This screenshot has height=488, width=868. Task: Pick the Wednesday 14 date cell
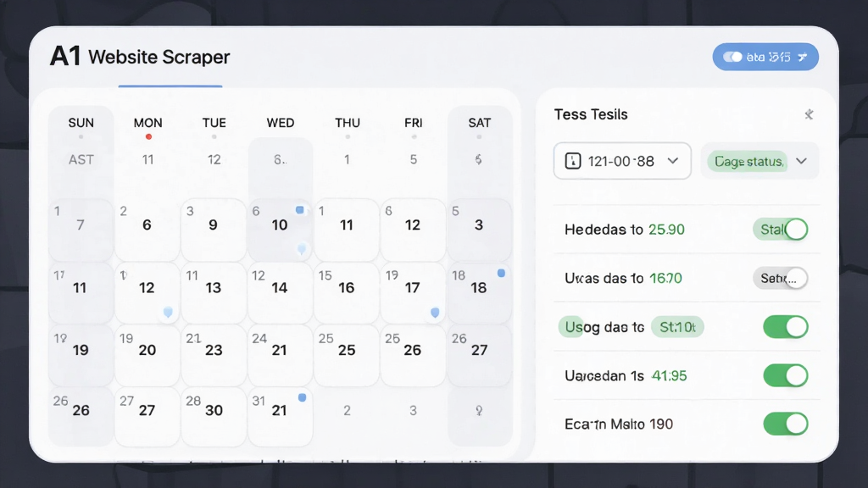pyautogui.click(x=280, y=292)
